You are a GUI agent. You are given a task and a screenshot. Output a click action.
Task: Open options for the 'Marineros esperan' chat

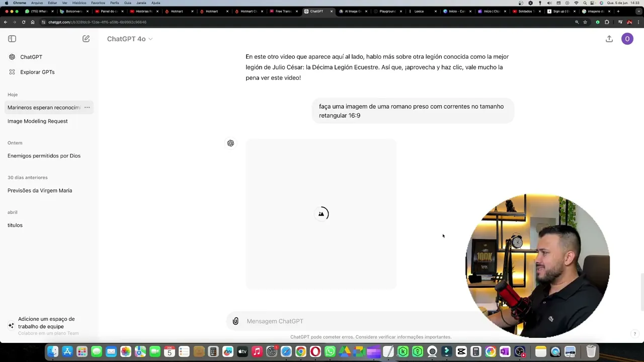click(87, 107)
